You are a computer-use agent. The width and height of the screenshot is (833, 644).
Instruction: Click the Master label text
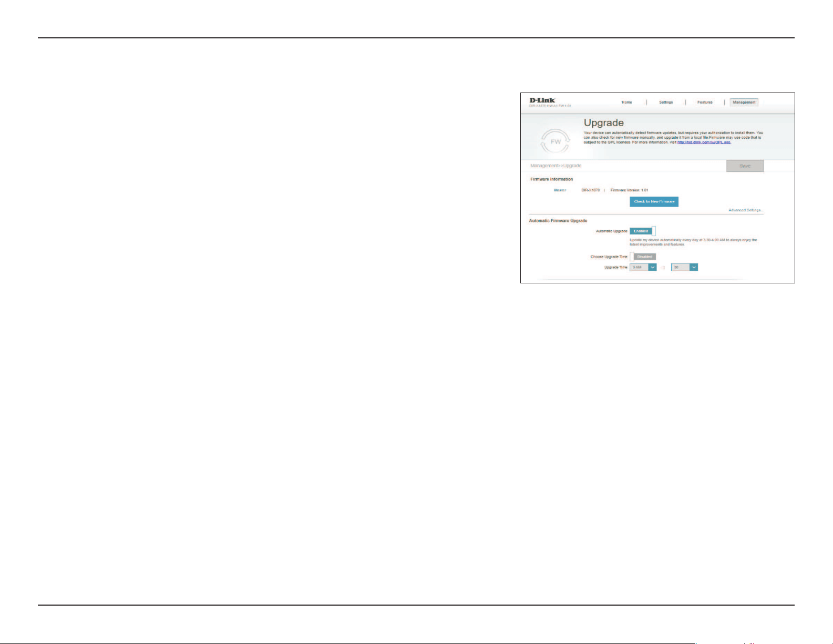[560, 190]
